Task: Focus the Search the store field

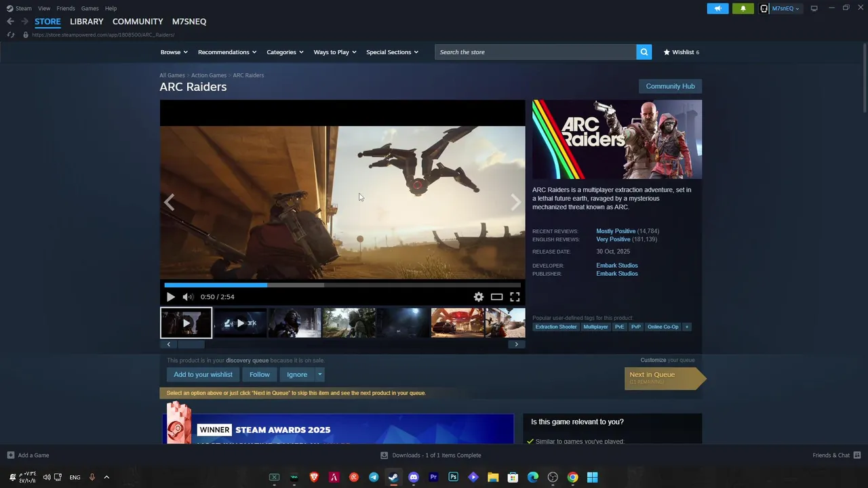Action: 536,52
